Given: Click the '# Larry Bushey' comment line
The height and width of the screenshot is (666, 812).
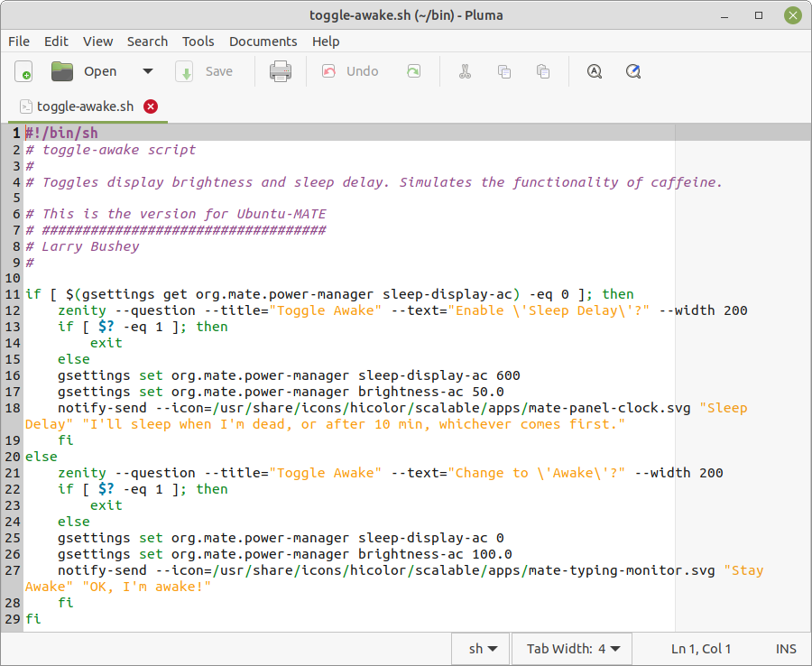Looking at the screenshot, I should click(82, 246).
